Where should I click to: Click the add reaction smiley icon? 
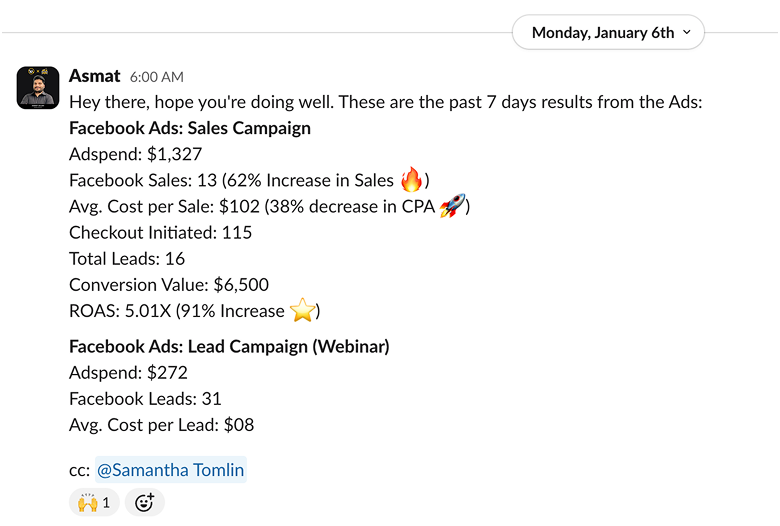[x=144, y=502]
